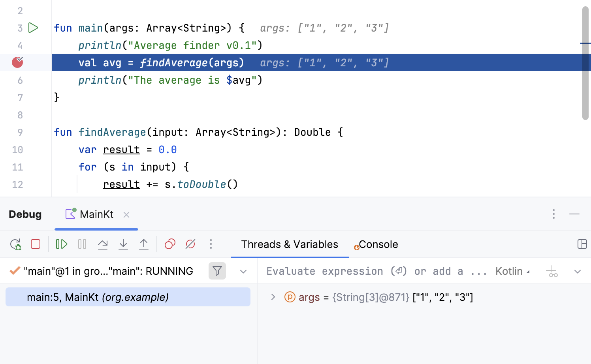Step out of the current method
The height and width of the screenshot is (364, 591).
(x=144, y=244)
